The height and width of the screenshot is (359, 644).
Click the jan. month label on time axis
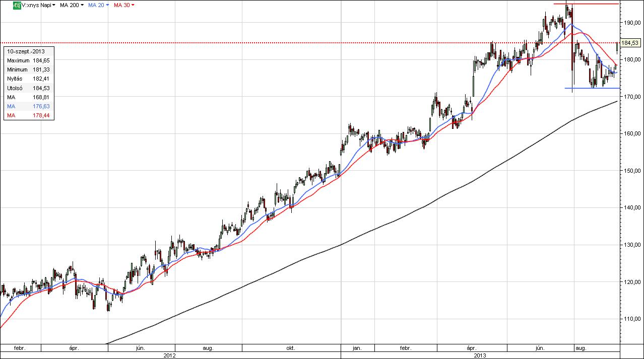(x=357, y=347)
